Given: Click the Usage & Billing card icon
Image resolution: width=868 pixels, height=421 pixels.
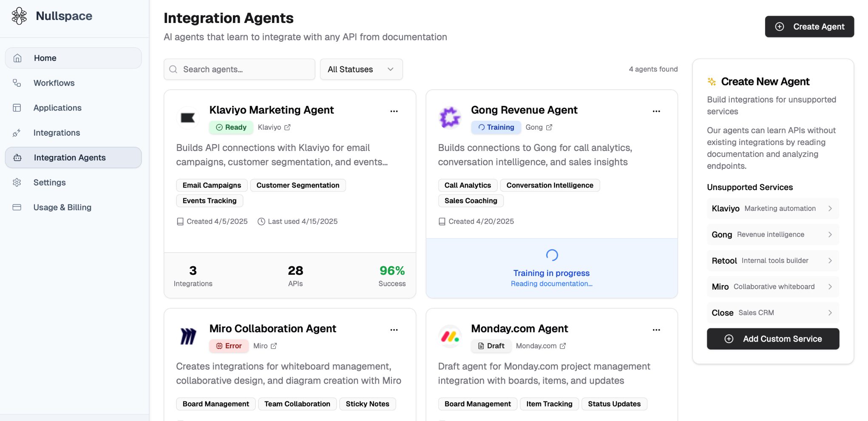Looking at the screenshot, I should click(17, 208).
